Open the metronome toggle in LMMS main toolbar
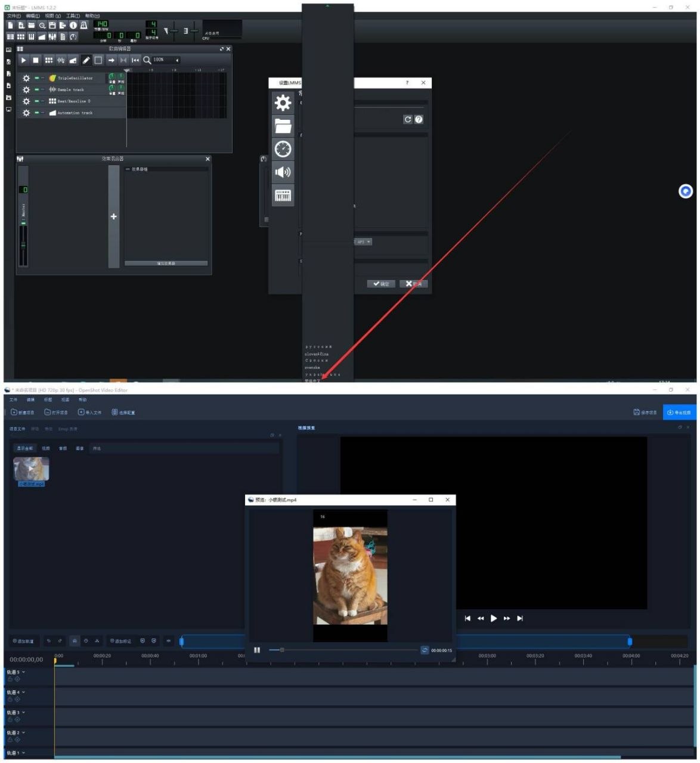The height and width of the screenshot is (763, 700). [84, 25]
